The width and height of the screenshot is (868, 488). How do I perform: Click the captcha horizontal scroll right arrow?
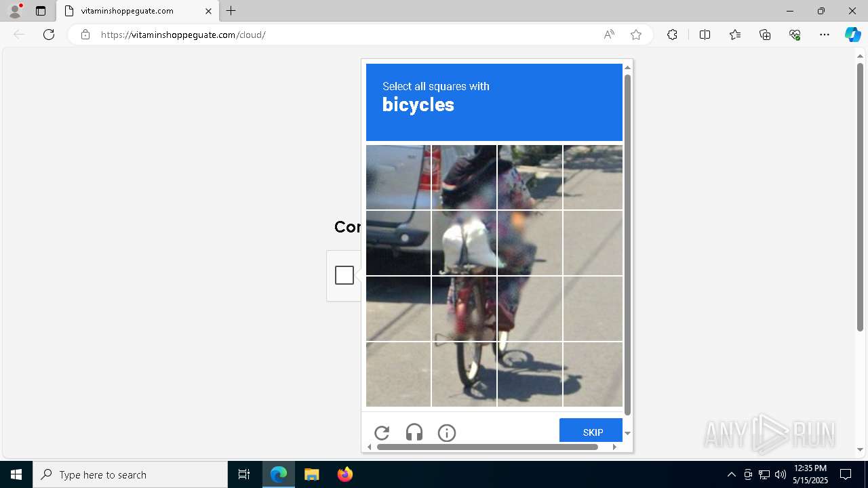click(x=614, y=447)
